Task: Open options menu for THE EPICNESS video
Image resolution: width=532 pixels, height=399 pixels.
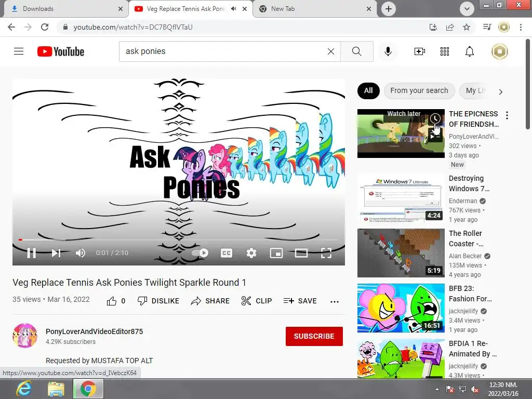Action: pos(507,115)
